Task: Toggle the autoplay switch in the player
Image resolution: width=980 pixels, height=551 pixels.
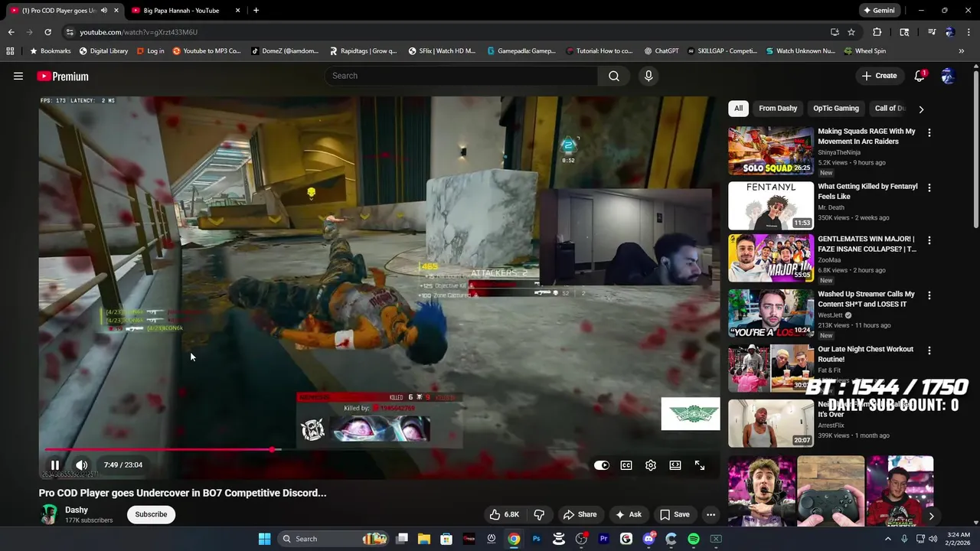Action: [602, 465]
